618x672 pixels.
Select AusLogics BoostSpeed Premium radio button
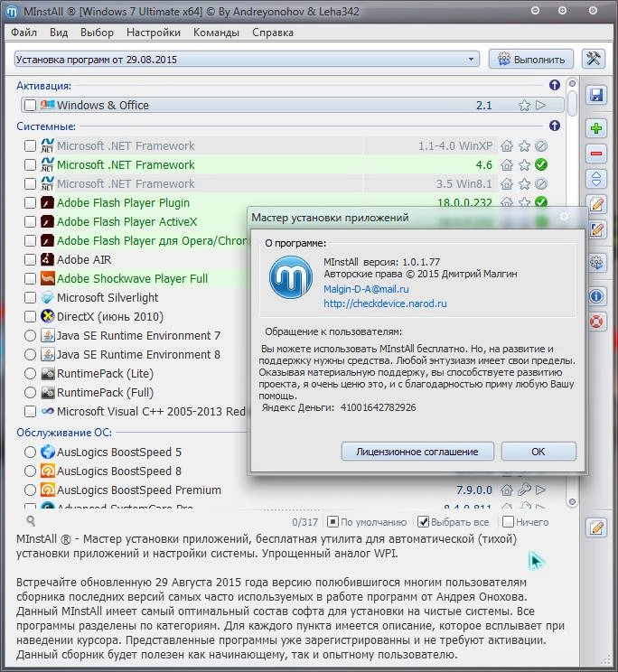30,490
